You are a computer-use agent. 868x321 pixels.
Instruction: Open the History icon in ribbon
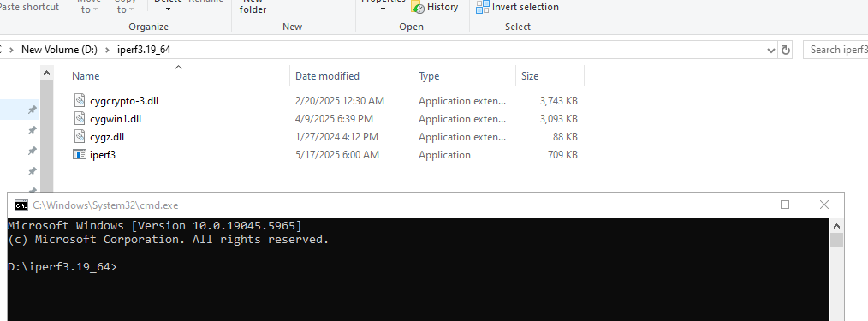[x=418, y=7]
